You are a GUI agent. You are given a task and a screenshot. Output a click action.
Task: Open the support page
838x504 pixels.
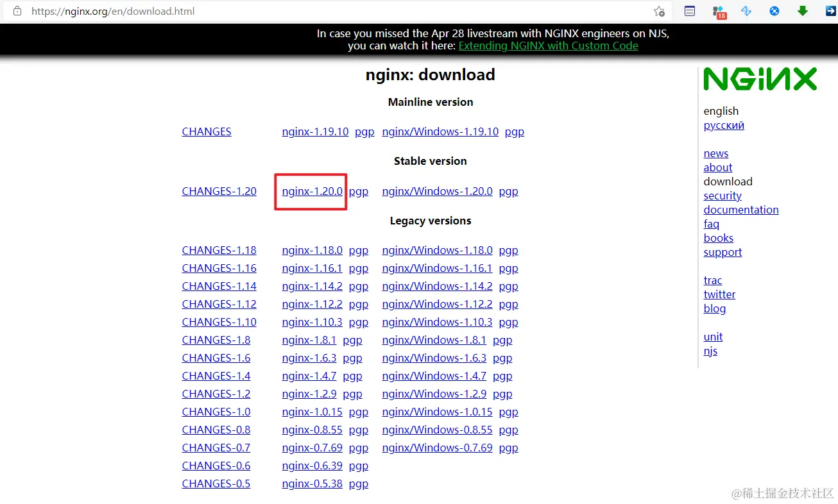[x=723, y=252]
